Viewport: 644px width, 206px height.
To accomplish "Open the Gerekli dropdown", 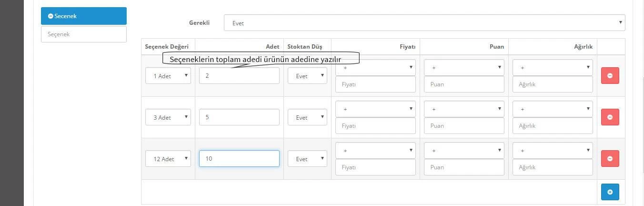I will click(424, 22).
